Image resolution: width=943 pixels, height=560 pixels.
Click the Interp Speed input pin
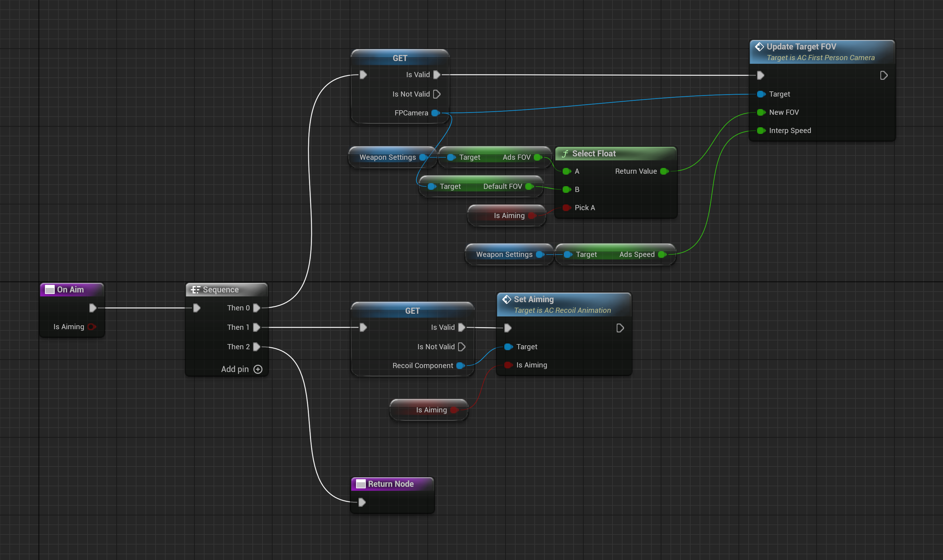click(761, 131)
